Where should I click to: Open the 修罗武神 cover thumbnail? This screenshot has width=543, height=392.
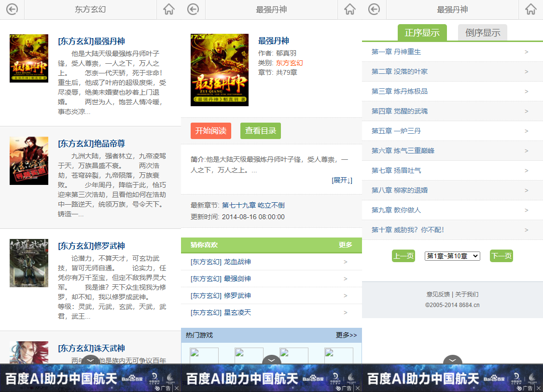coord(29,263)
